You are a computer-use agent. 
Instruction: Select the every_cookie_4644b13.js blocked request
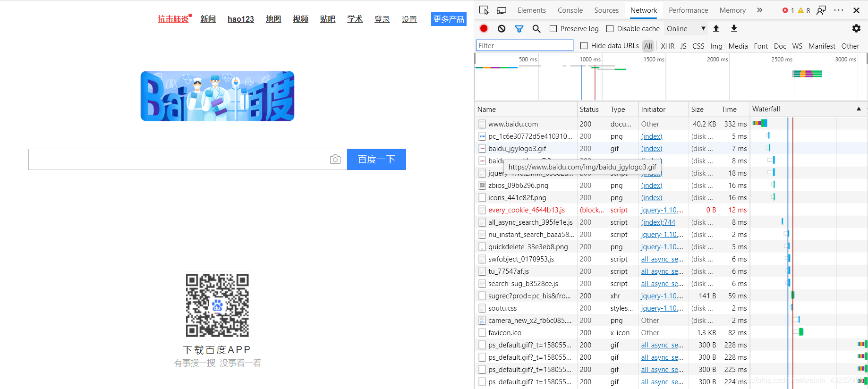point(671,210)
